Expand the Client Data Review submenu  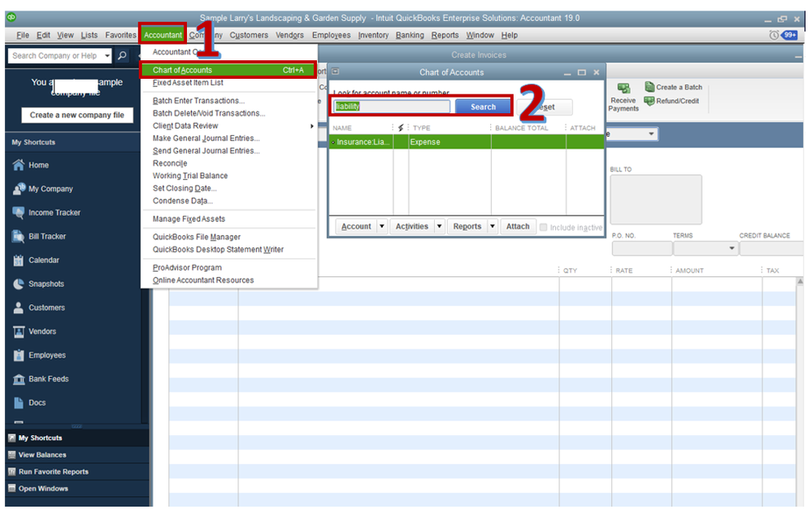[x=312, y=126]
